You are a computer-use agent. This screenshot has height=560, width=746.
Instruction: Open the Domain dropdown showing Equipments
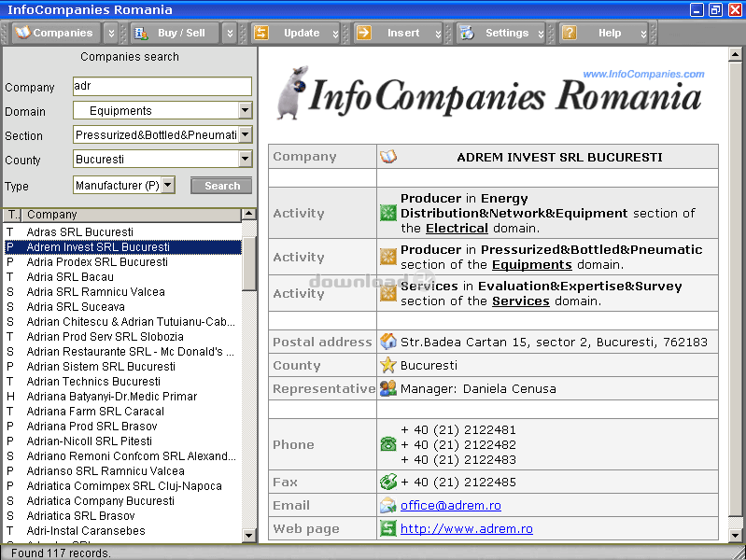click(162, 110)
